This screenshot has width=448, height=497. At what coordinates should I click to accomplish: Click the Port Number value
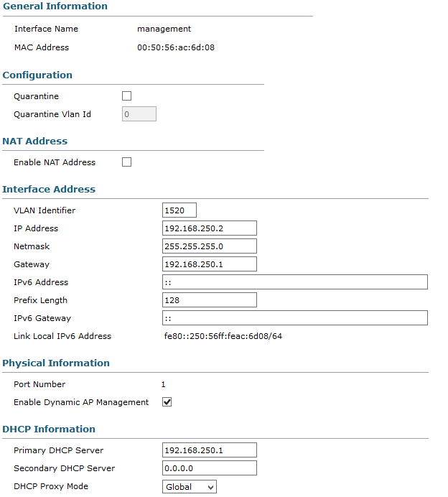tap(163, 384)
